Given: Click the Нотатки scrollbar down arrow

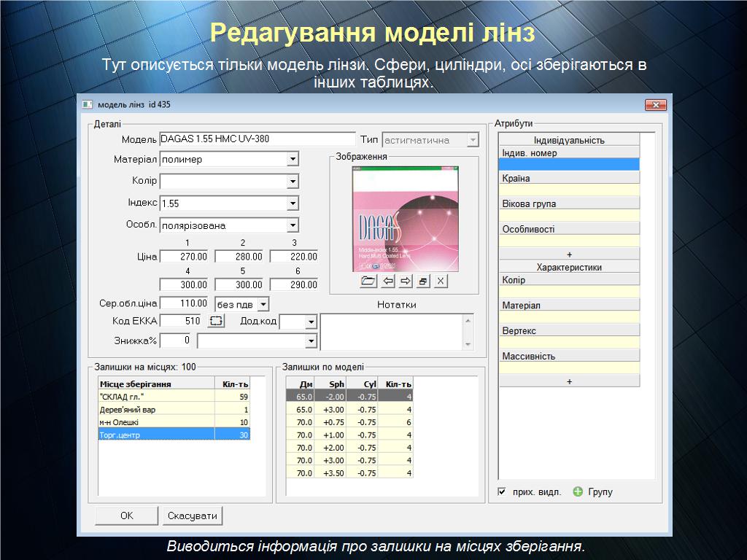Looking at the screenshot, I should pyautogui.click(x=468, y=344).
